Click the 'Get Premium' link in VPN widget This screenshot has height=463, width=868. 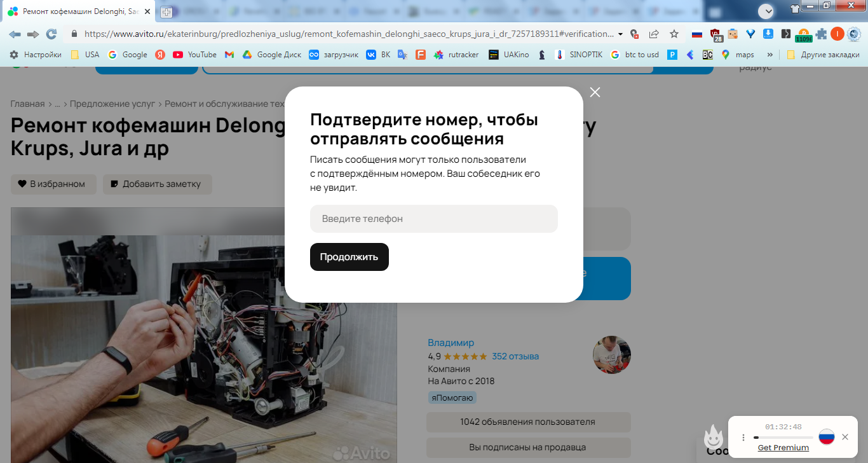[783, 448]
